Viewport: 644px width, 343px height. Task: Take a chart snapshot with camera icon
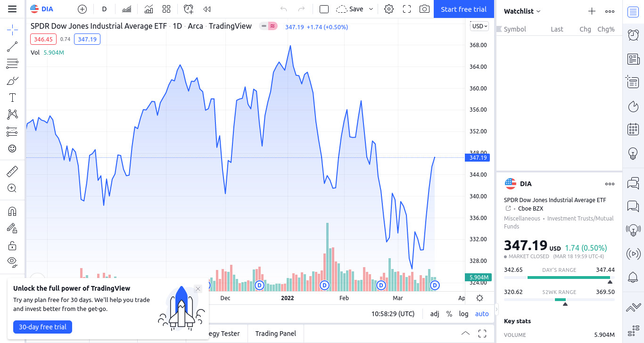[x=424, y=9]
